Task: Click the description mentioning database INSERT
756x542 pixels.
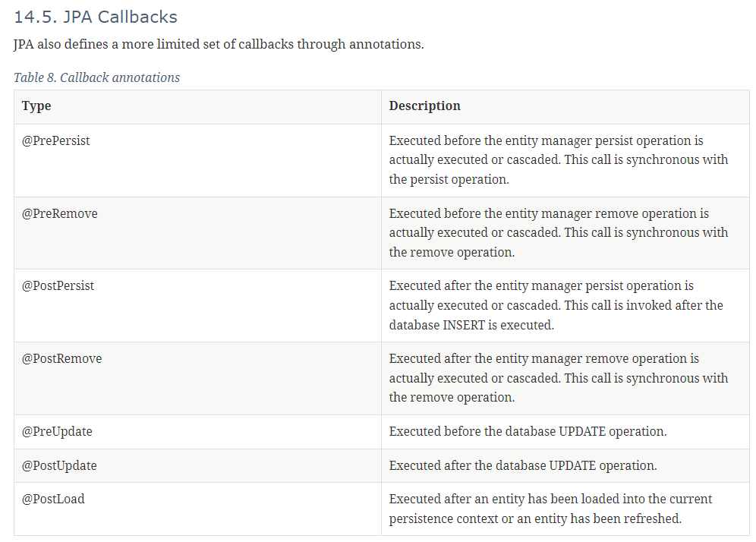Action: (x=556, y=306)
